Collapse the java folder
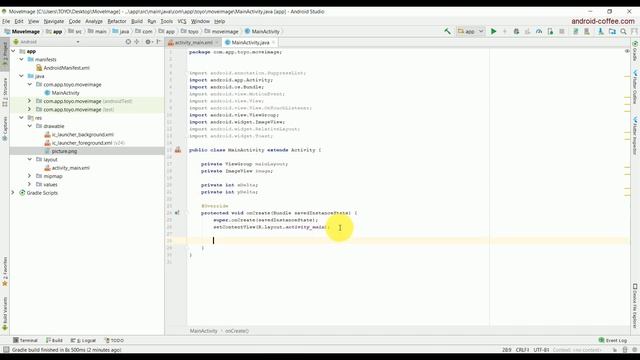The height and width of the screenshot is (360, 640). point(21,76)
